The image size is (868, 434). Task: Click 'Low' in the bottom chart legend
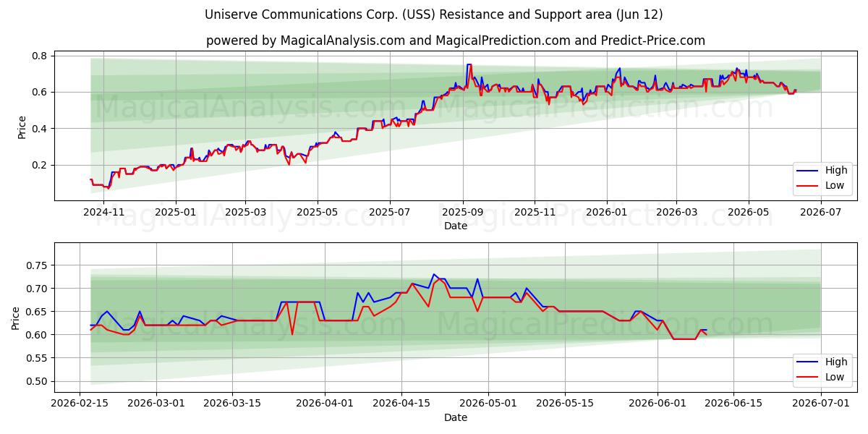(x=834, y=377)
